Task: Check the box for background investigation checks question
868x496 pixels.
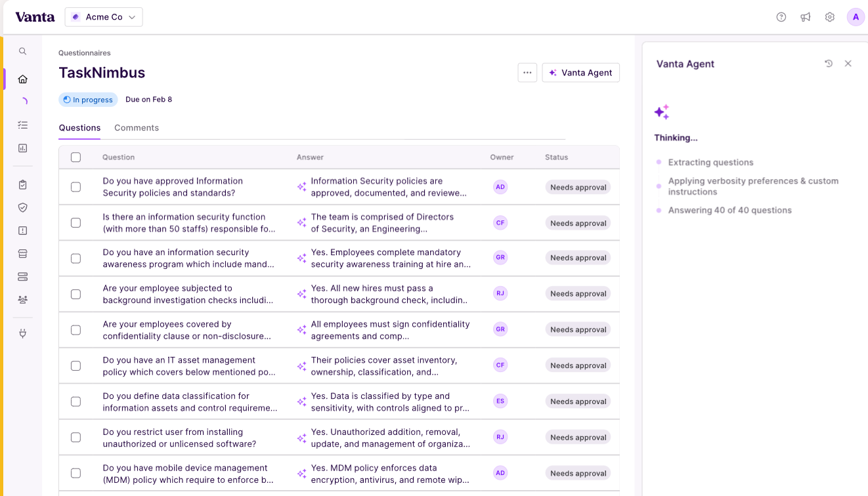Action: point(76,294)
